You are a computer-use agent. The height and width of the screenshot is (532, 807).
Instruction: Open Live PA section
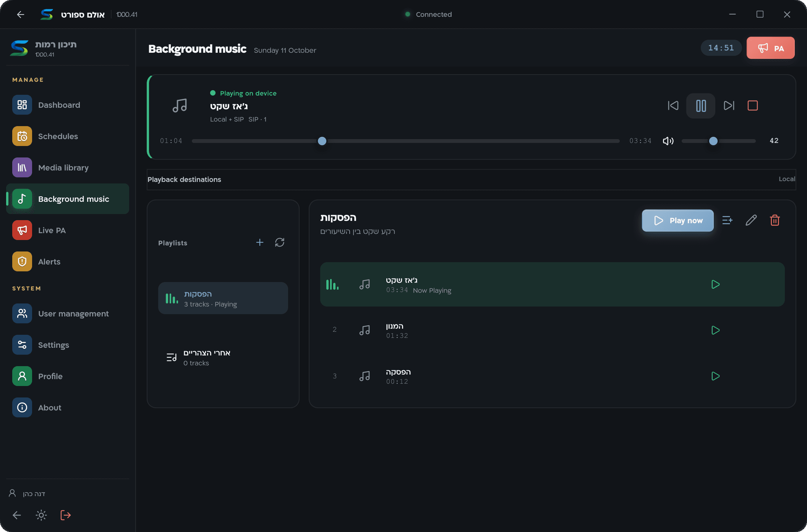pyautogui.click(x=68, y=230)
